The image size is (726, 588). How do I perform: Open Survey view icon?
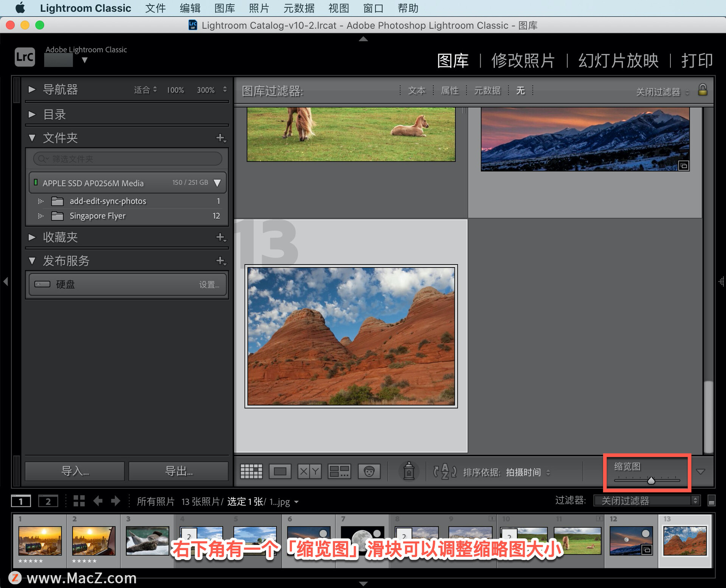click(339, 471)
